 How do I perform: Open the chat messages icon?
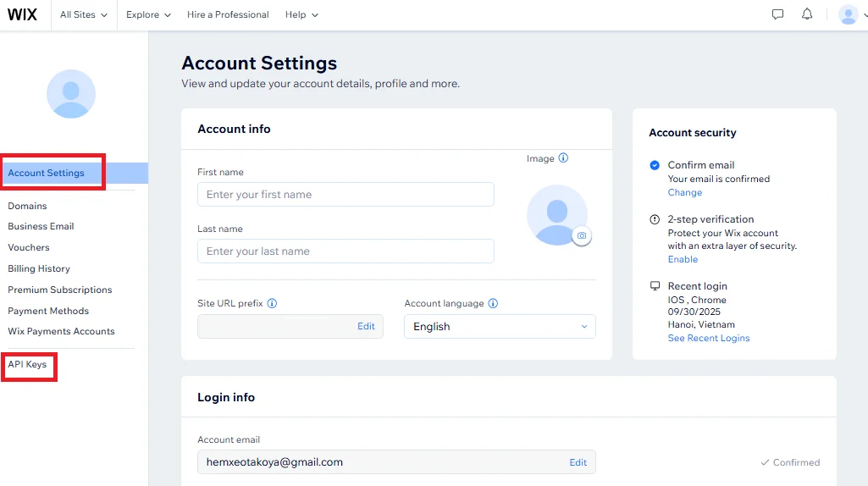point(777,14)
